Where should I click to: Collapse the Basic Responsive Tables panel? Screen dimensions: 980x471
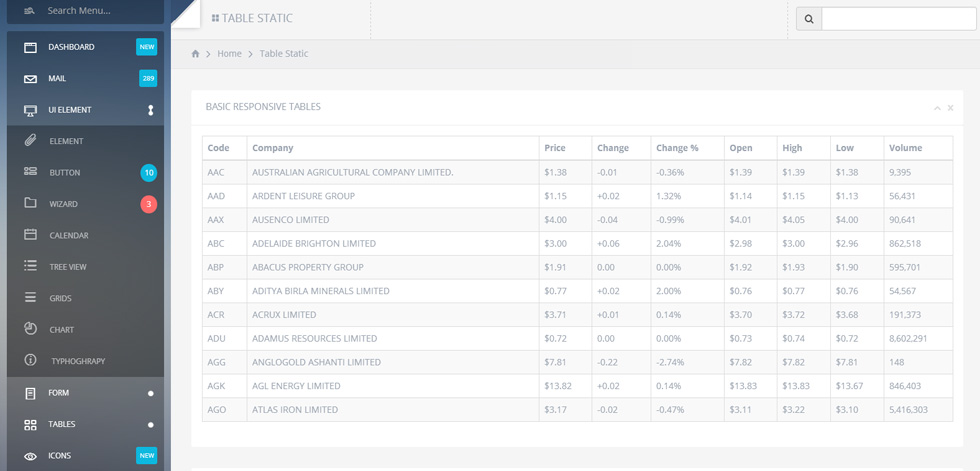click(937, 108)
